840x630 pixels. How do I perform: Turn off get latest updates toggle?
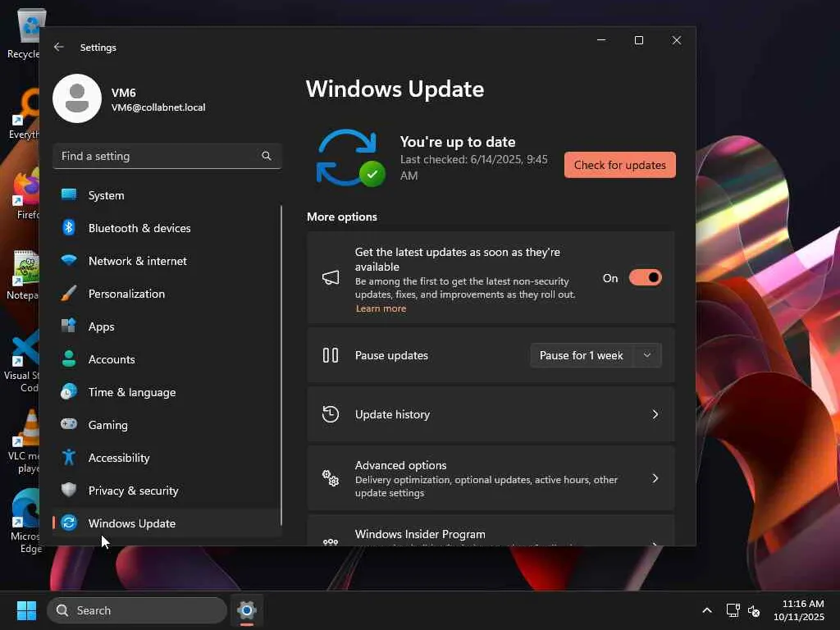tap(646, 277)
